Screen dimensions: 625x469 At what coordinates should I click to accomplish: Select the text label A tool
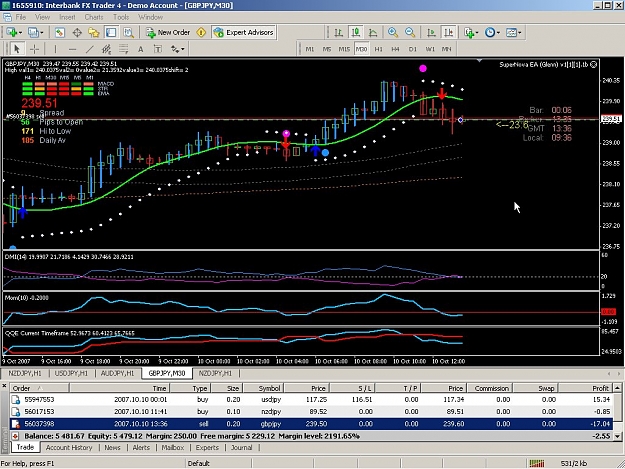(x=140, y=49)
